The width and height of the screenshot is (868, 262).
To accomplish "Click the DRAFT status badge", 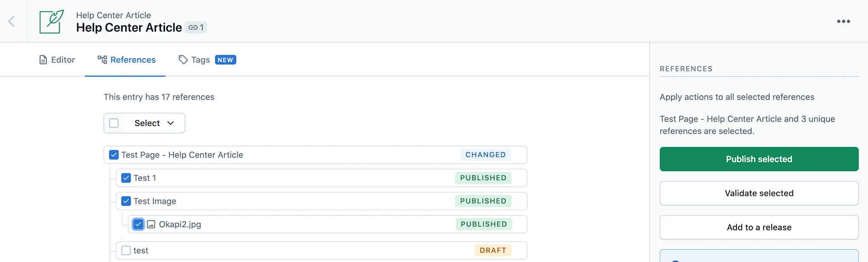I will (x=493, y=250).
